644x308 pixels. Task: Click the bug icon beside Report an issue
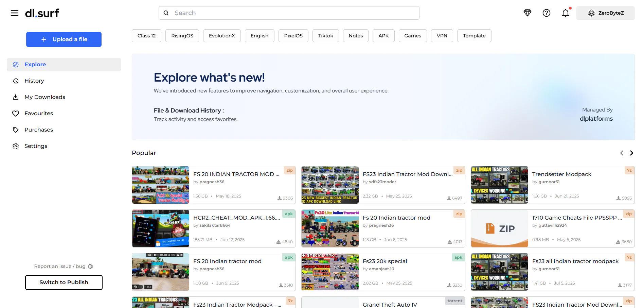[90, 266]
